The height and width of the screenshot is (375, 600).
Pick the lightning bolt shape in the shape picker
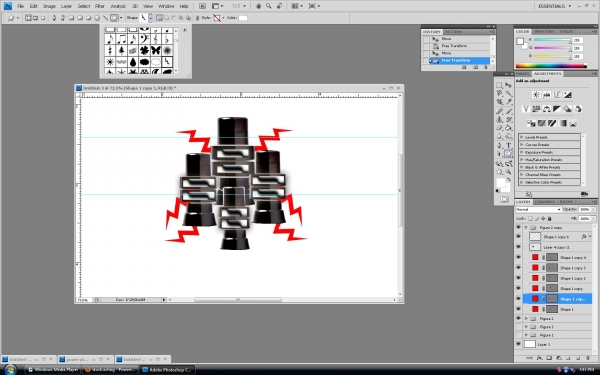pyautogui.click(x=167, y=62)
